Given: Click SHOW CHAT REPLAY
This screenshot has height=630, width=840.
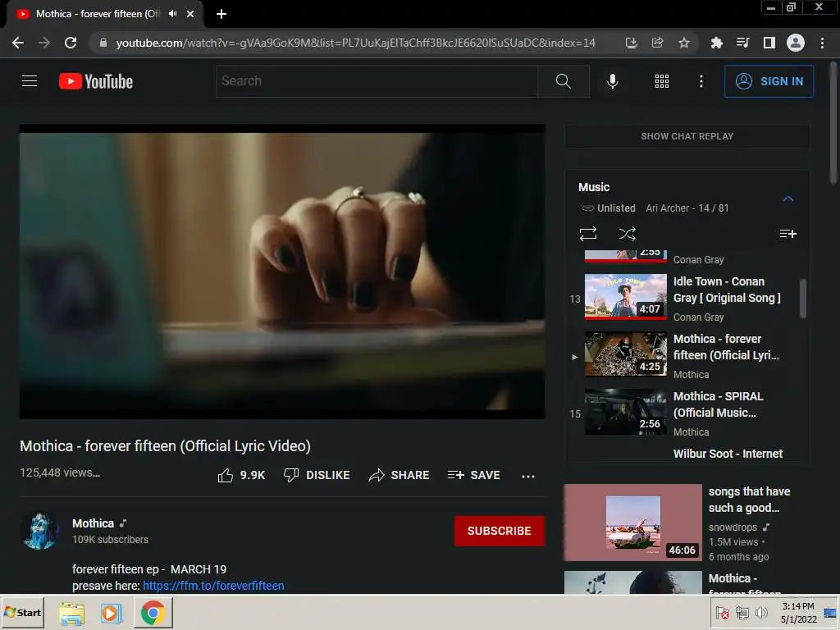Looking at the screenshot, I should [x=687, y=136].
